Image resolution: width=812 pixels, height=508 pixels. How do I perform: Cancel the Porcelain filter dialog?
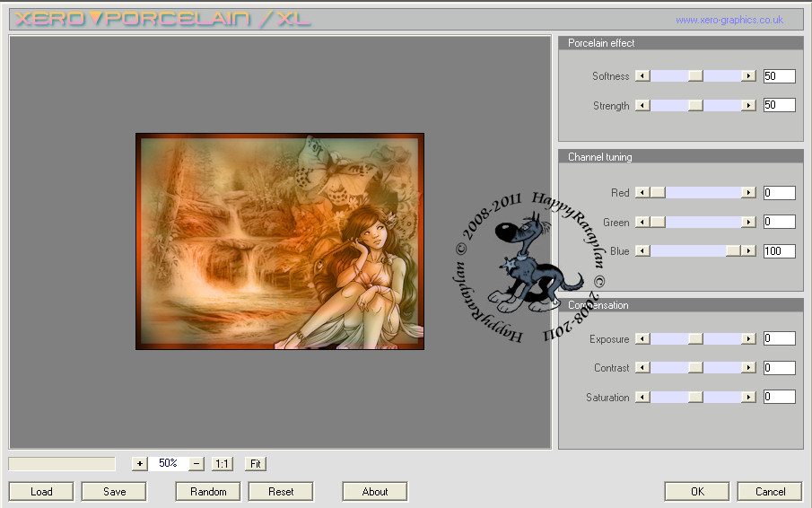[x=770, y=492]
